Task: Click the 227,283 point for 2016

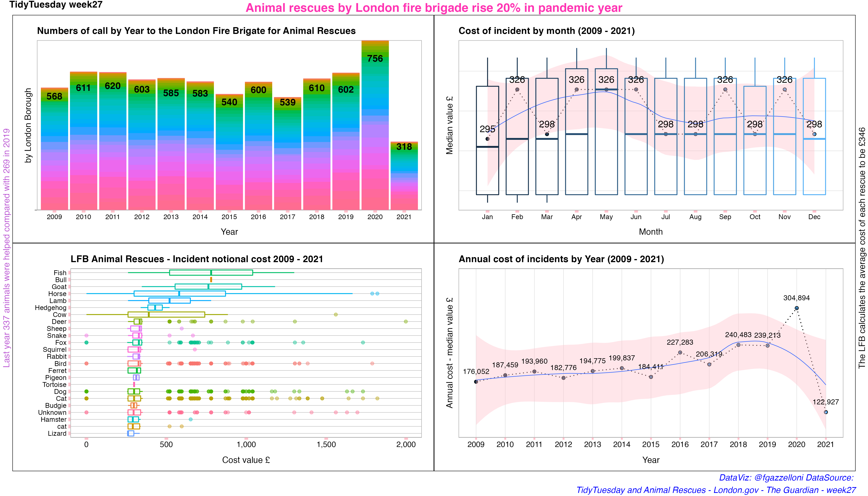Action: pyautogui.click(x=680, y=353)
